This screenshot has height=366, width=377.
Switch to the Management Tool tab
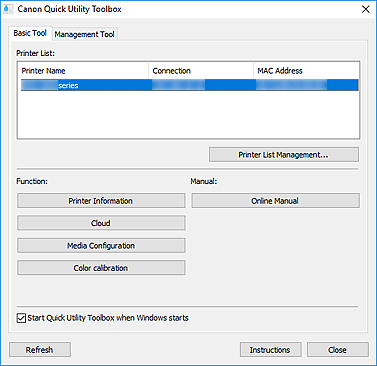click(x=85, y=34)
